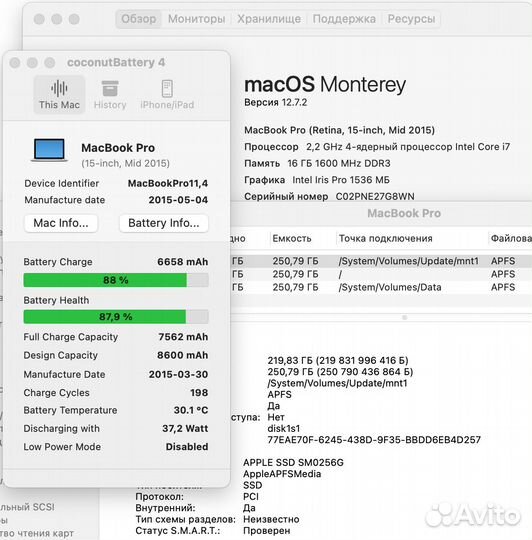Click the Battery Charge 88 % bar
The height and width of the screenshot is (540, 532).
[x=116, y=280]
